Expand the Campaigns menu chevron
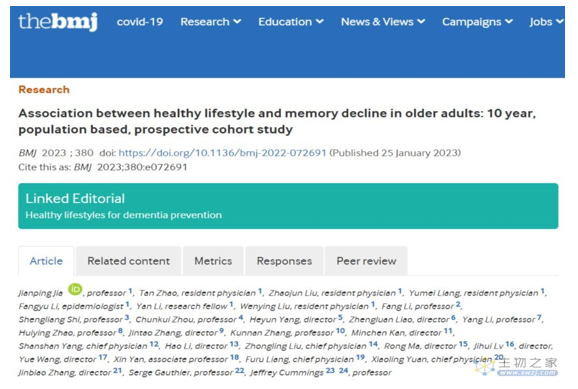This screenshot has width=578, height=389. [509, 21]
